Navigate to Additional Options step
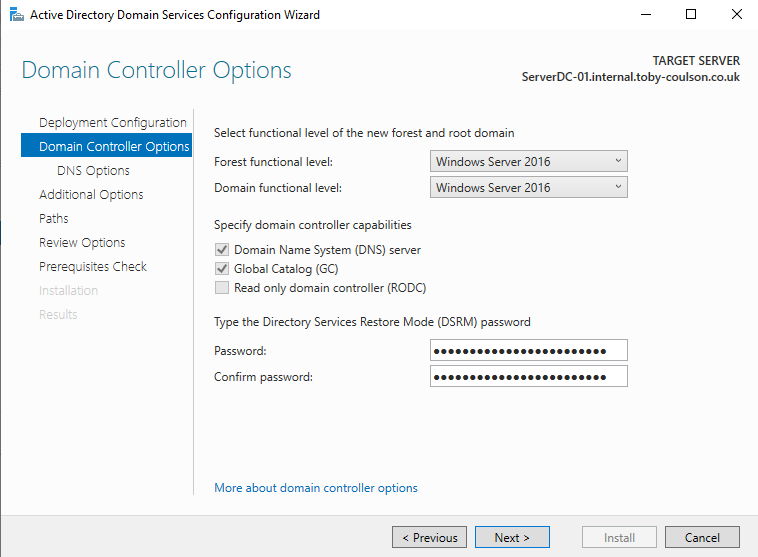The height and width of the screenshot is (557, 758). pyautogui.click(x=91, y=194)
